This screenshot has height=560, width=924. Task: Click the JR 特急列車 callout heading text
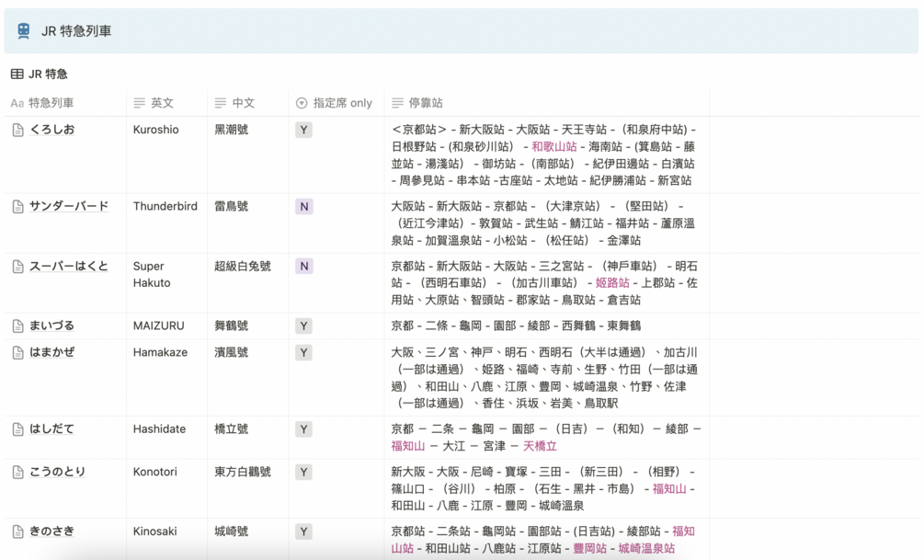click(x=76, y=31)
